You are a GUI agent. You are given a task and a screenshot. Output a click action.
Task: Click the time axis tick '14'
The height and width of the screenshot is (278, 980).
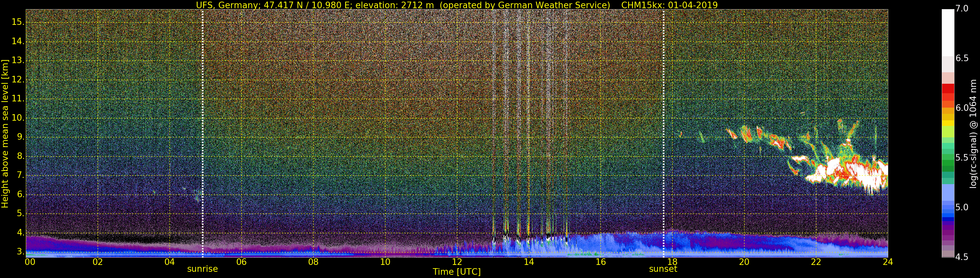click(x=529, y=262)
